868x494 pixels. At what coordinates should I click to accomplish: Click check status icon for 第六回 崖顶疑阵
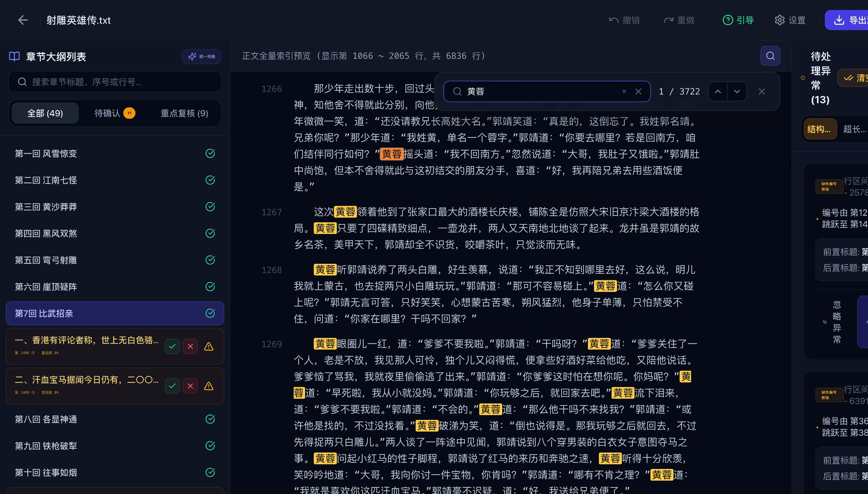[x=210, y=287]
